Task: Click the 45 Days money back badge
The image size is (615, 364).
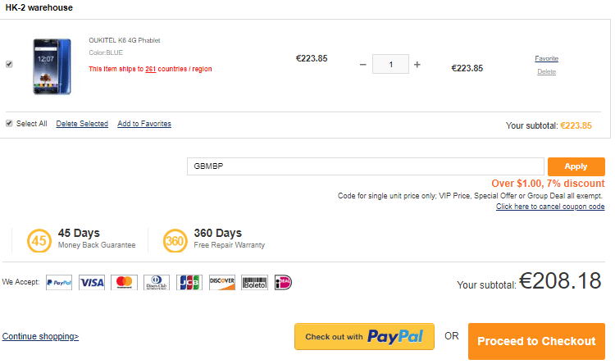Action: click(39, 240)
